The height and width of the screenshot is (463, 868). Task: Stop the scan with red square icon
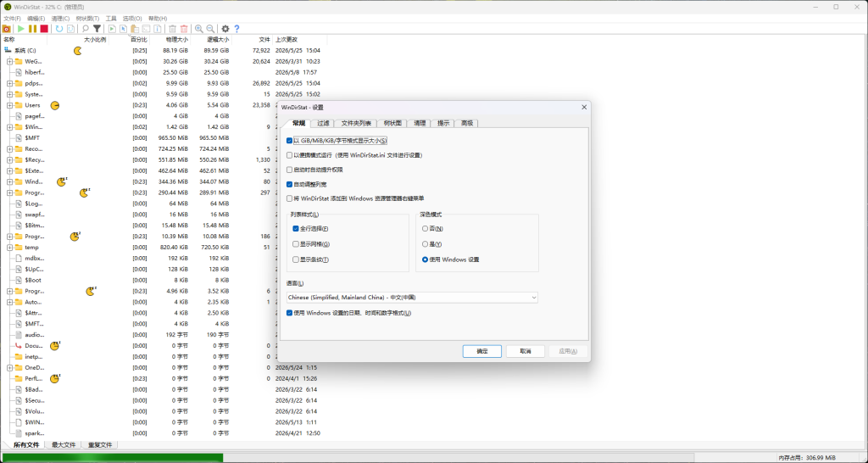(44, 29)
